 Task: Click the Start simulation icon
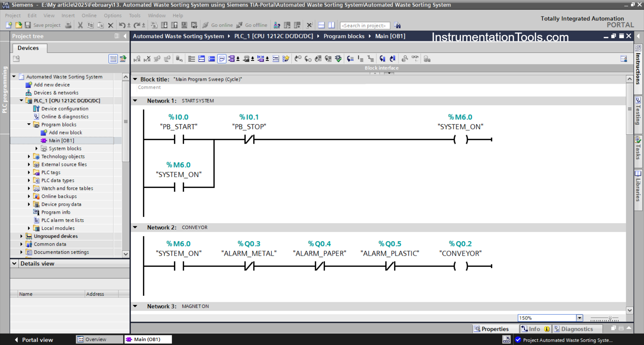pos(184,25)
